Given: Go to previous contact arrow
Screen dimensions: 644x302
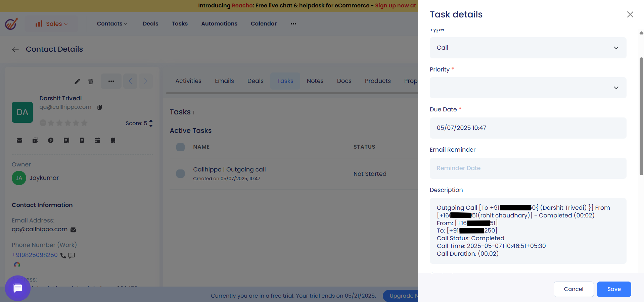Looking at the screenshot, I should [x=130, y=81].
